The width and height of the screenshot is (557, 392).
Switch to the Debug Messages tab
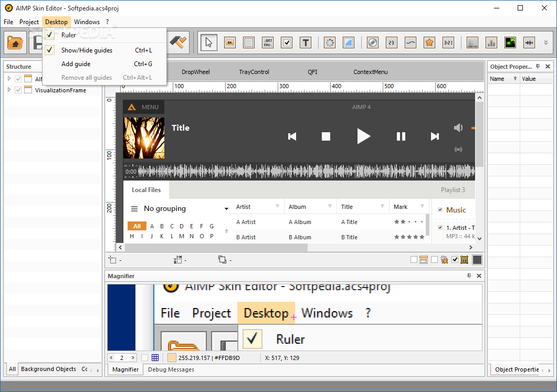(x=171, y=369)
